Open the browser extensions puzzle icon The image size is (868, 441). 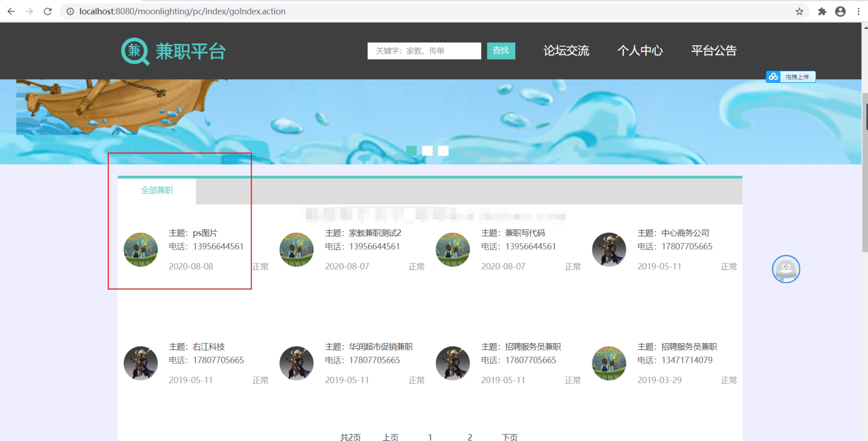(822, 11)
